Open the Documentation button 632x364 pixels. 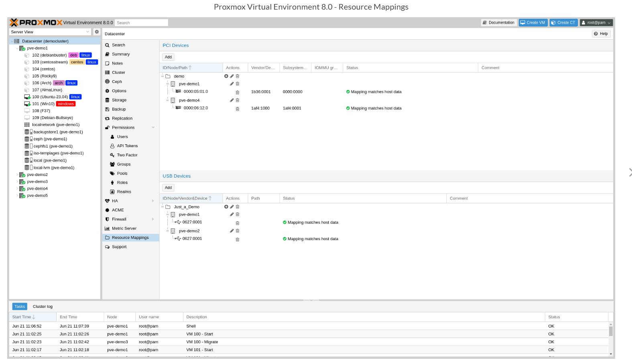[x=499, y=22]
